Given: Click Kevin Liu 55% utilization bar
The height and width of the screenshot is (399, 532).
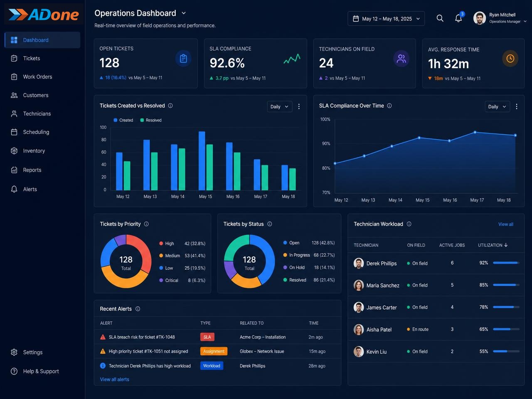Looking at the screenshot, I should coord(506,351).
